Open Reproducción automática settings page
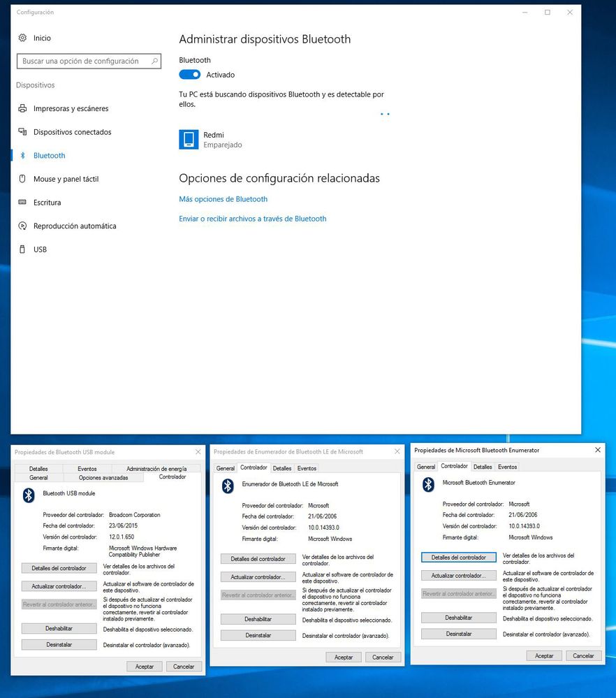This screenshot has width=616, height=698. [x=75, y=226]
